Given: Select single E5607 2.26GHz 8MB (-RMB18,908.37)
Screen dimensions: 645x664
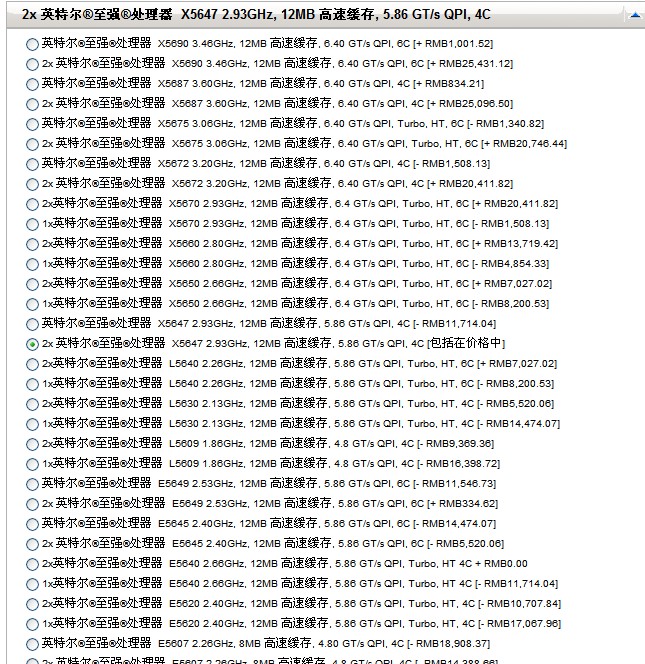Looking at the screenshot, I should pyautogui.click(x=32, y=645).
